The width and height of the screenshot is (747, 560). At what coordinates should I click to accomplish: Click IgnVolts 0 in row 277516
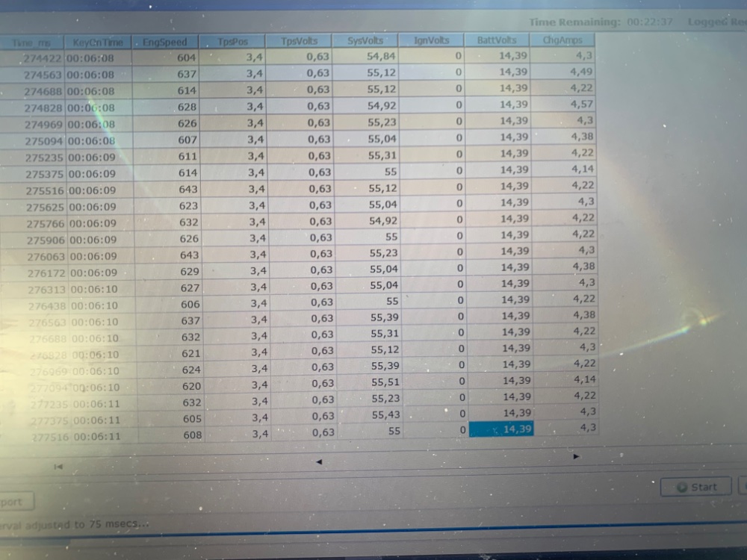(x=436, y=430)
